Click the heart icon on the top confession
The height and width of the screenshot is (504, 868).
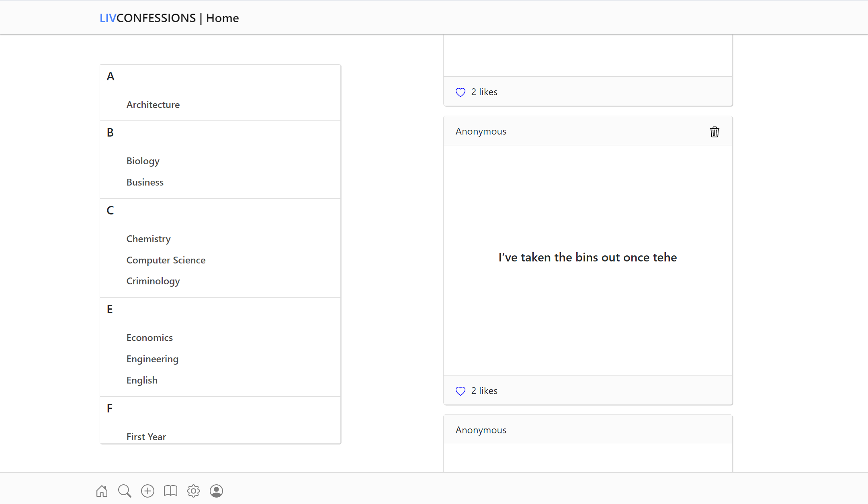[461, 92]
